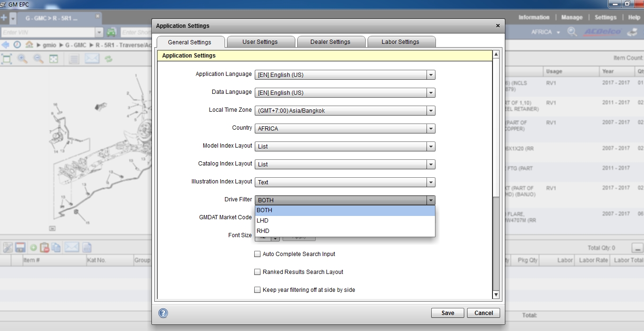Open the Settings menu in top bar
The height and width of the screenshot is (331, 644).
(x=605, y=17)
